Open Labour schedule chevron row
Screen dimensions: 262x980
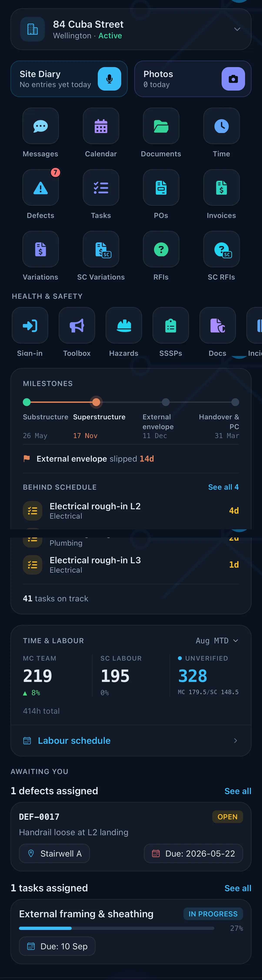pos(131,740)
